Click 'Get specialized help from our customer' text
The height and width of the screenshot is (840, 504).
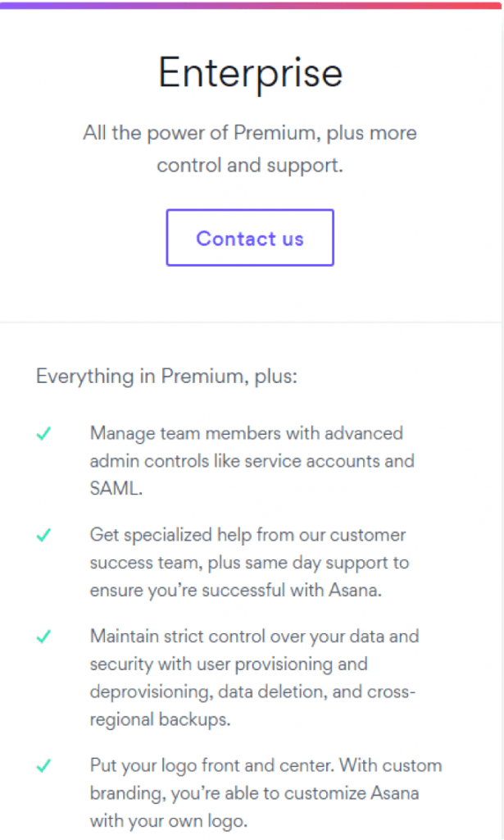(247, 535)
